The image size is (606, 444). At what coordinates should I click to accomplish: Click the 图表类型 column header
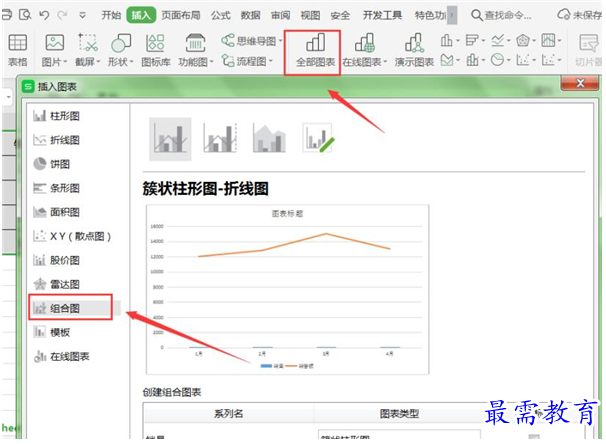point(399,414)
